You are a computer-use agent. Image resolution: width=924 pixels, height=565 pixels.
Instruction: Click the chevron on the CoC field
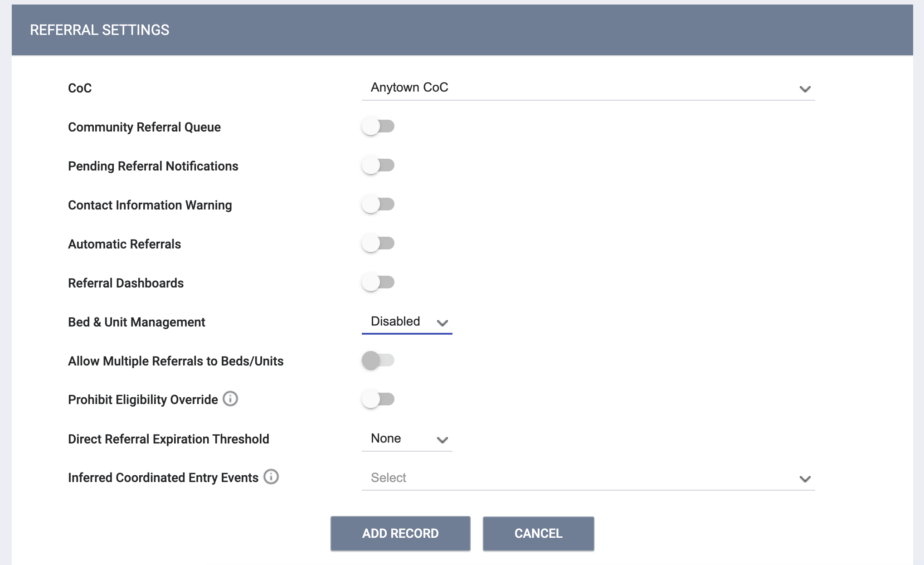click(x=805, y=89)
